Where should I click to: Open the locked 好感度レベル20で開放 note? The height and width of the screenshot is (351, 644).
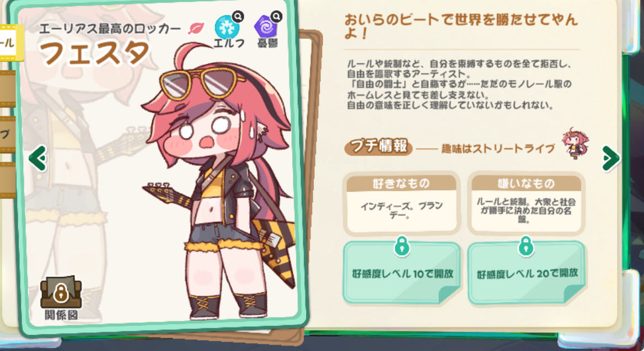(x=527, y=273)
